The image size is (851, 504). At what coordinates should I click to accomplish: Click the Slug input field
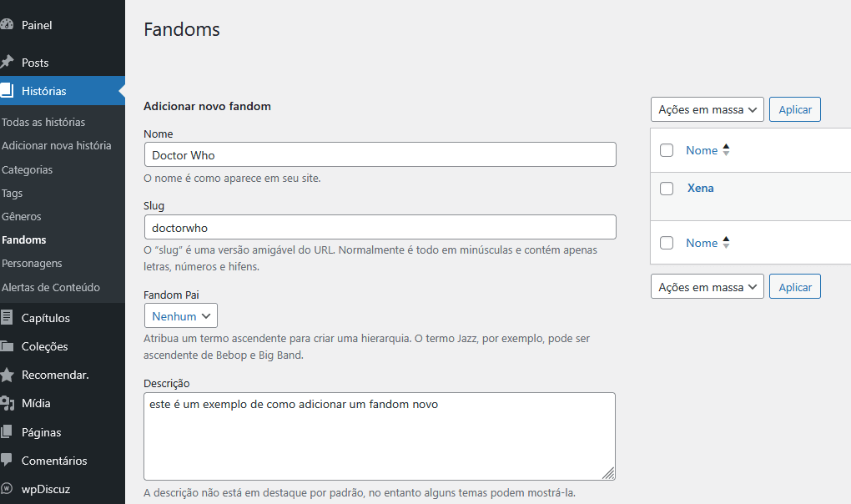pos(380,227)
